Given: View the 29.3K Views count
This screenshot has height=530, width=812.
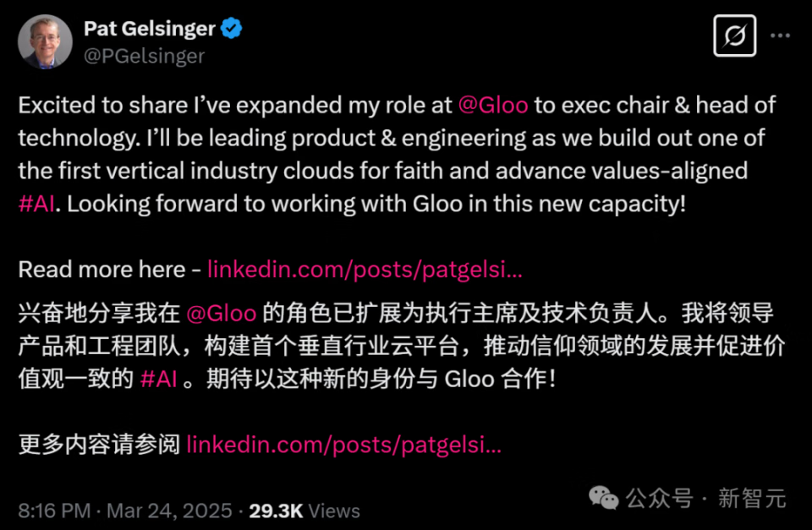Looking at the screenshot, I should click(x=304, y=511).
